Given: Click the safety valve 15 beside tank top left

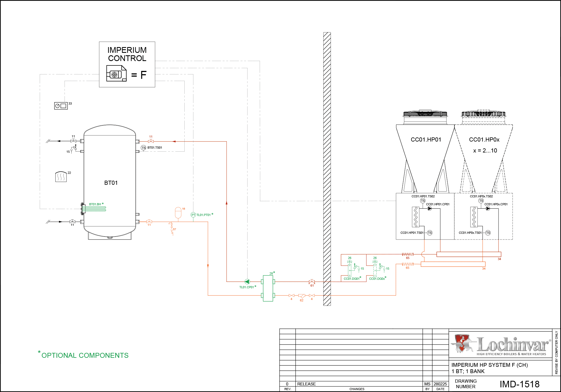Looking at the screenshot, I should click(x=74, y=149).
